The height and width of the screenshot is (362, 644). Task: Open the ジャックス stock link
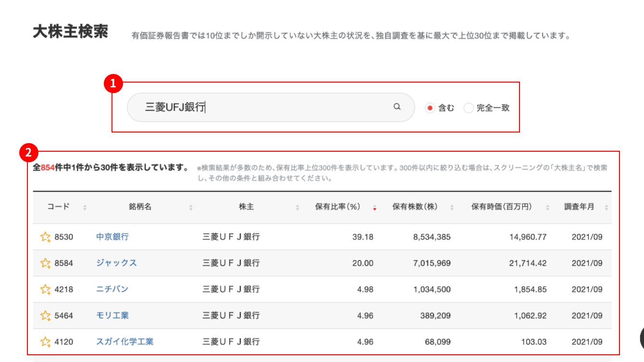[116, 263]
